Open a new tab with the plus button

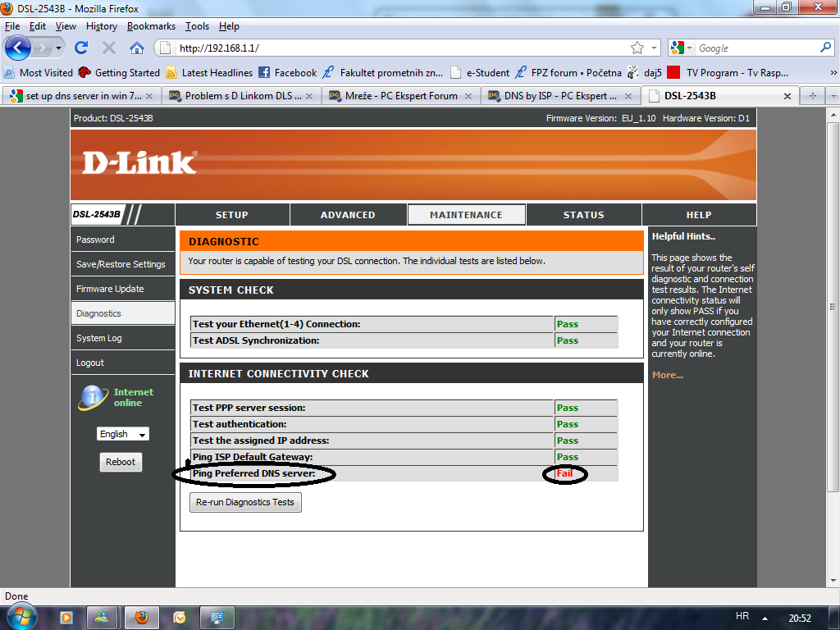pyautogui.click(x=813, y=96)
